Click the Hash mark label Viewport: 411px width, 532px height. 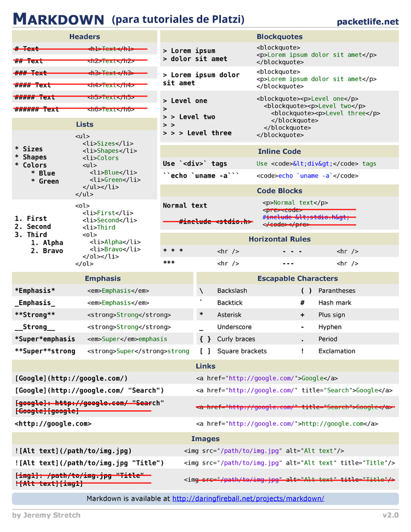(x=335, y=302)
